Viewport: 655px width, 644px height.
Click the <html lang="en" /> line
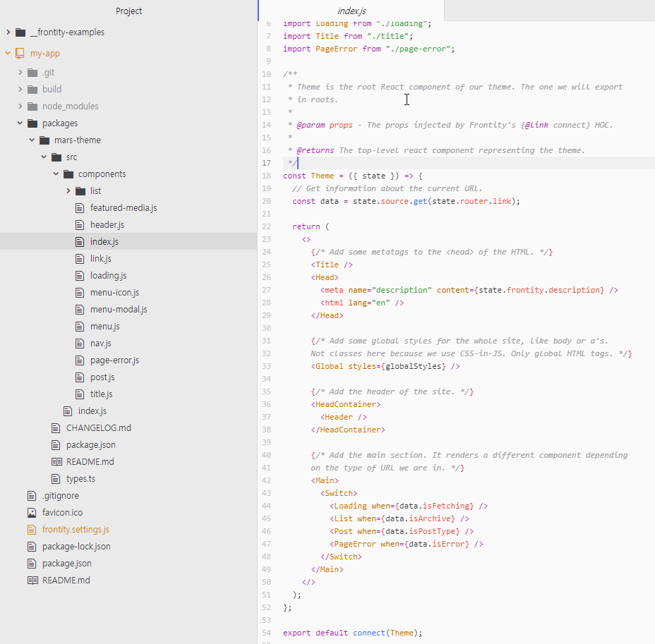click(x=362, y=303)
